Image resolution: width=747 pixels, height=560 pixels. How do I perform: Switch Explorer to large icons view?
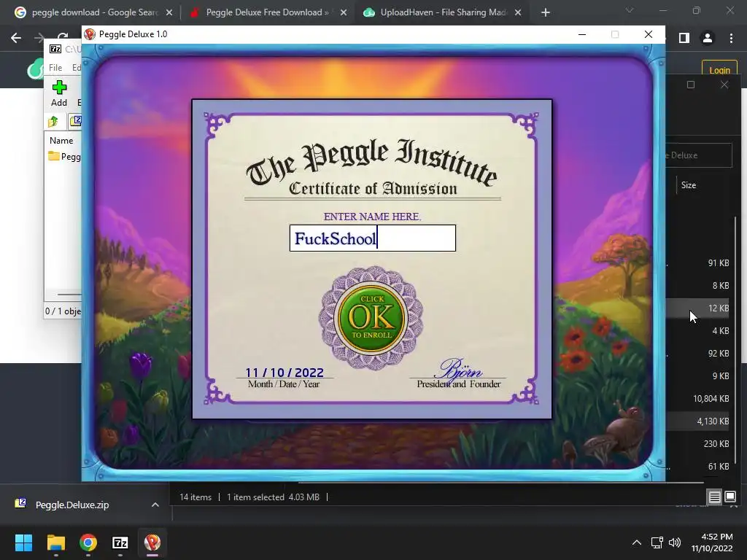coord(729,497)
